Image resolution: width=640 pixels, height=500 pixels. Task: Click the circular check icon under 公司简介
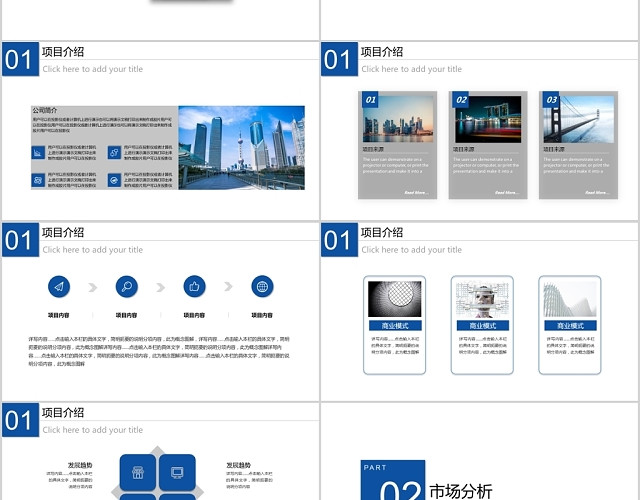coord(114,180)
